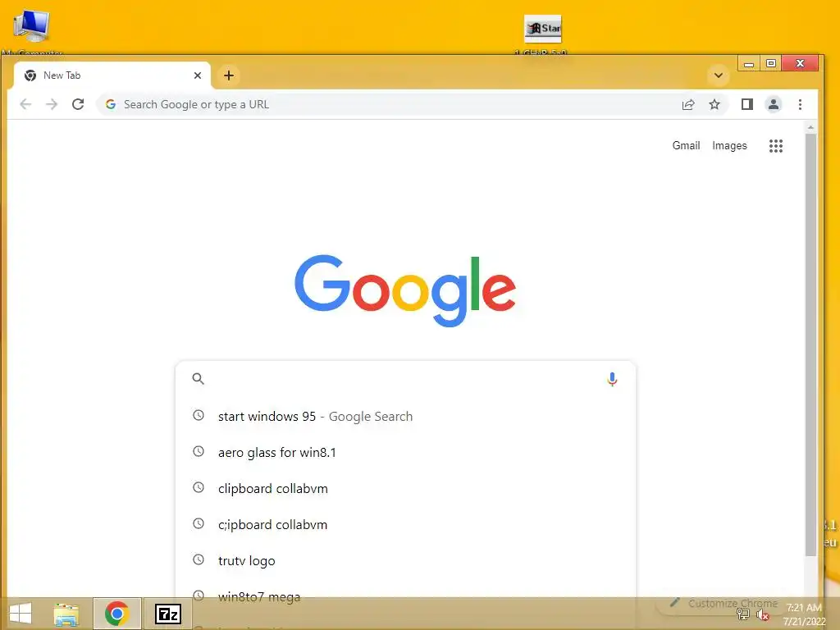The width and height of the screenshot is (840, 630).
Task: Open Chrome's three-dot menu
Action: click(800, 104)
